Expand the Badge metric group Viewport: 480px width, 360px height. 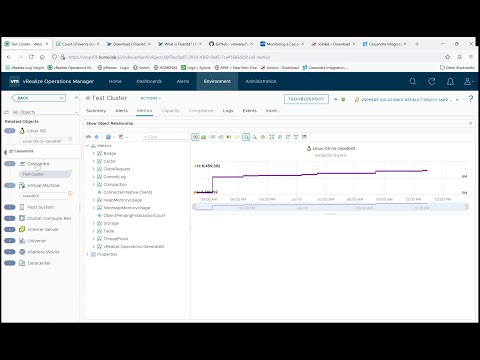point(94,153)
